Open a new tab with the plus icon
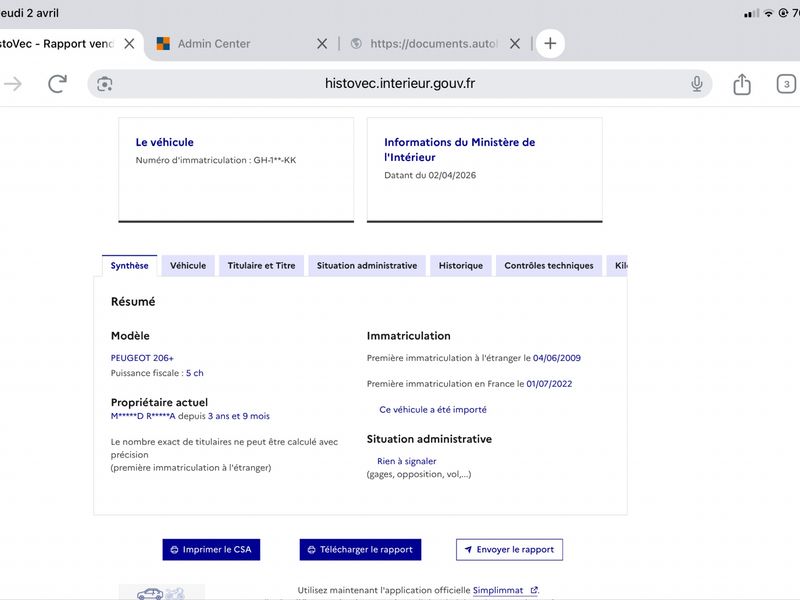The image size is (800, 600). coord(550,43)
